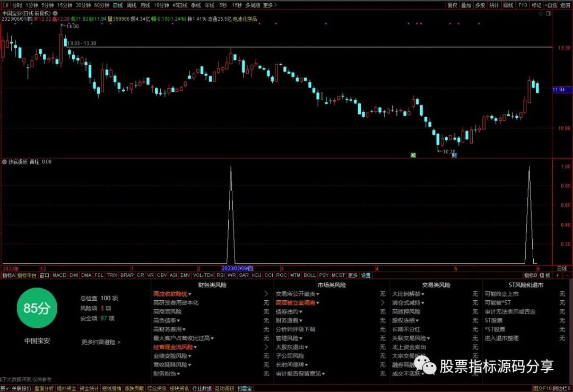Click the plus icon in the indicator bar
Image resolution: width=573 pixels, height=392 pixels.
[557, 275]
